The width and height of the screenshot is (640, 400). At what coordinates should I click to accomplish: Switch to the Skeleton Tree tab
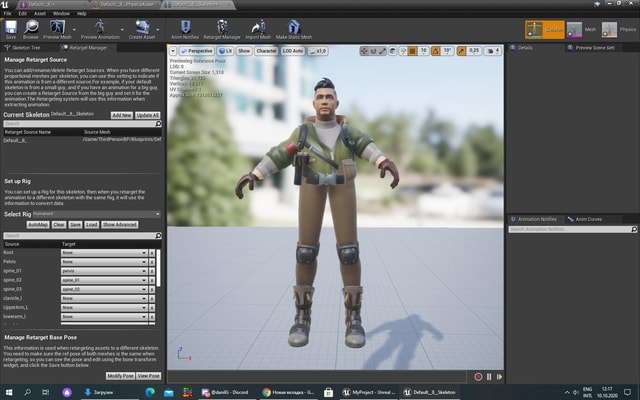pos(26,46)
